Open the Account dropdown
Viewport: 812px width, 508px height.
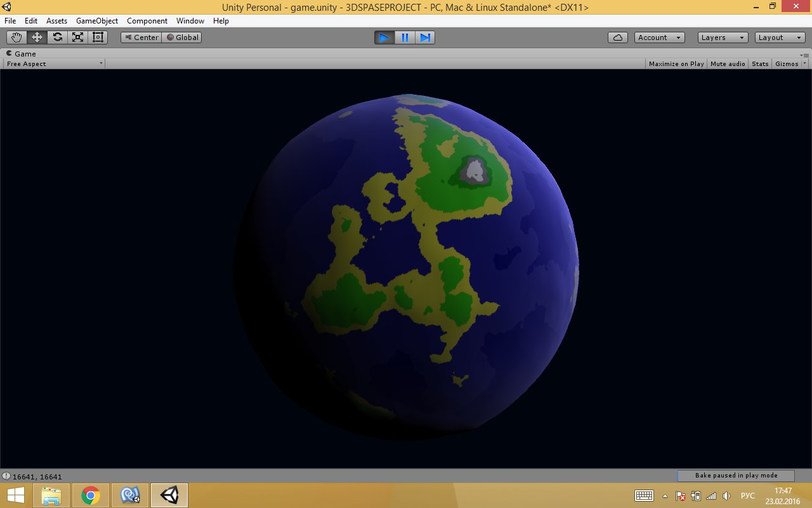click(660, 37)
